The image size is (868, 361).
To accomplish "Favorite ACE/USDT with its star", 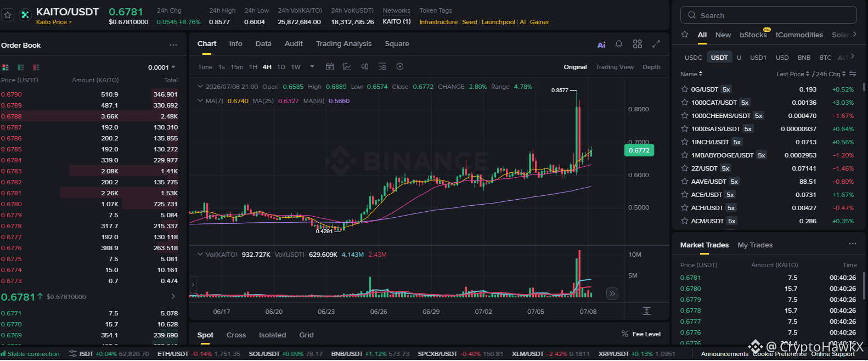I will click(x=685, y=195).
